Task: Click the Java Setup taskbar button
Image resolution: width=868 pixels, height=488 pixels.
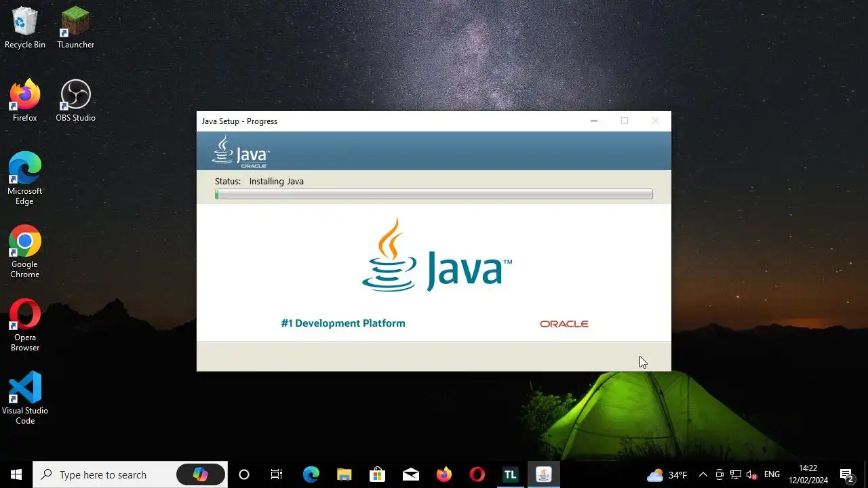Action: point(544,474)
